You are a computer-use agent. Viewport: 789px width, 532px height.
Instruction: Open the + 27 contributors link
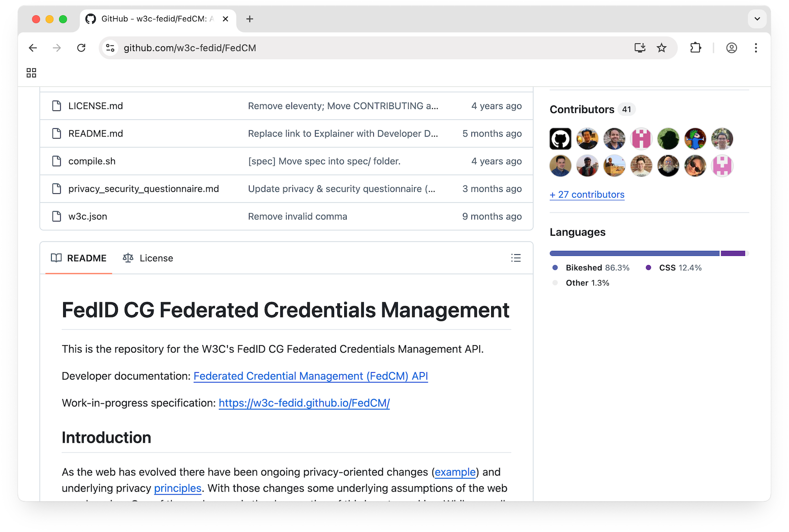587,195
